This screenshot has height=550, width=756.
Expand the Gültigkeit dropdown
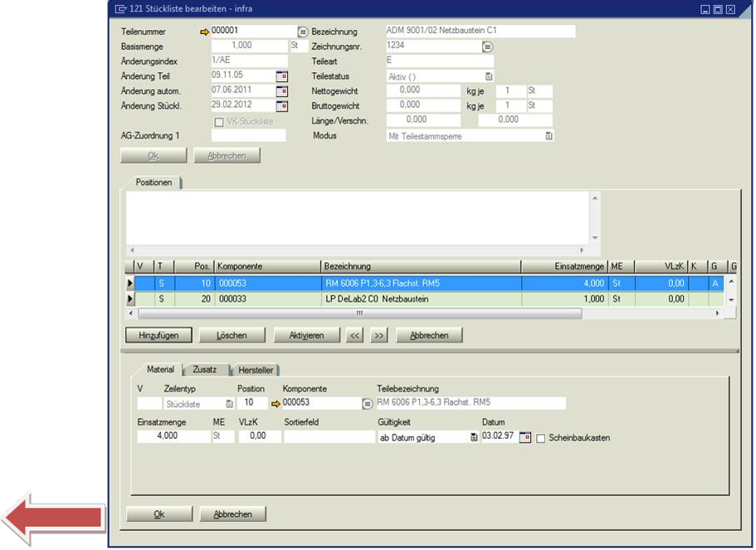point(474,437)
